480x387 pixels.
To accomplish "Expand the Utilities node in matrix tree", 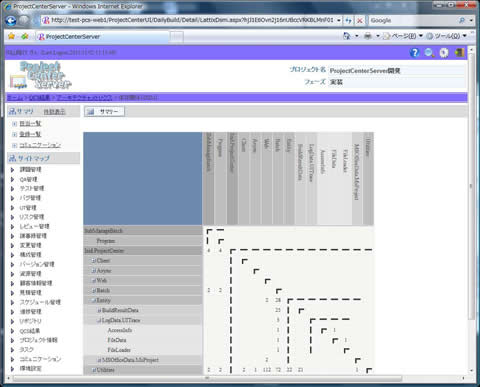I will 94,370.
